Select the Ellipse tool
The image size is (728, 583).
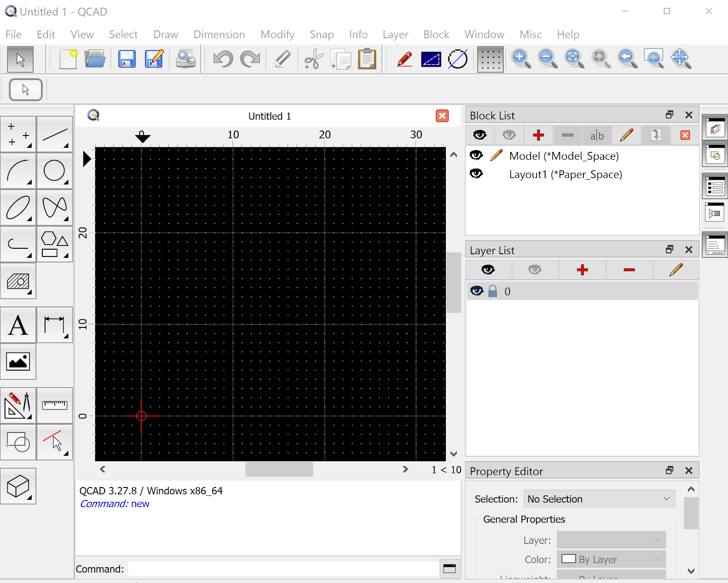[18, 208]
